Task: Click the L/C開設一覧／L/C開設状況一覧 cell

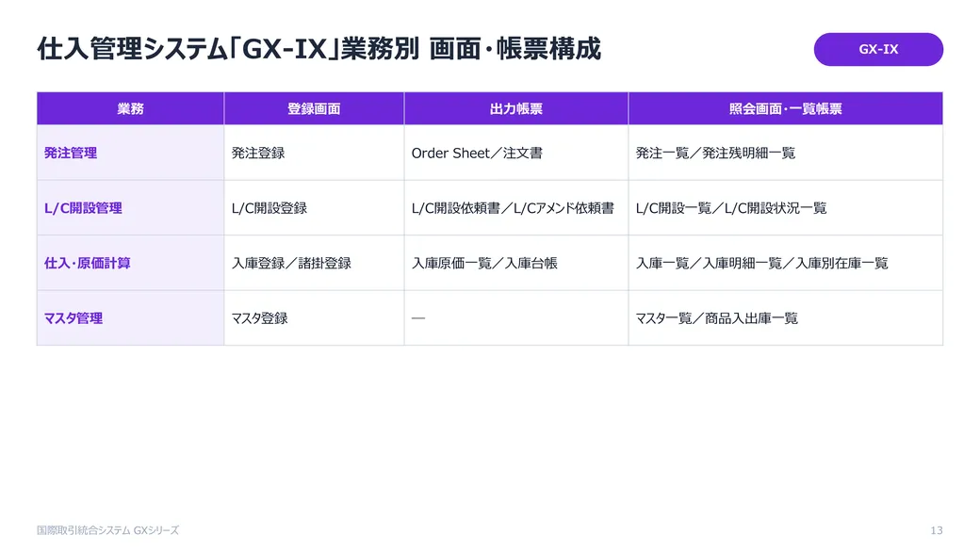Action: coord(786,208)
